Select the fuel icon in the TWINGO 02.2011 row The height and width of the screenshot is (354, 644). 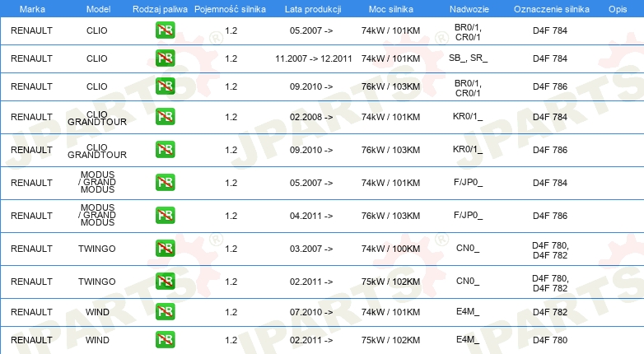(x=165, y=282)
